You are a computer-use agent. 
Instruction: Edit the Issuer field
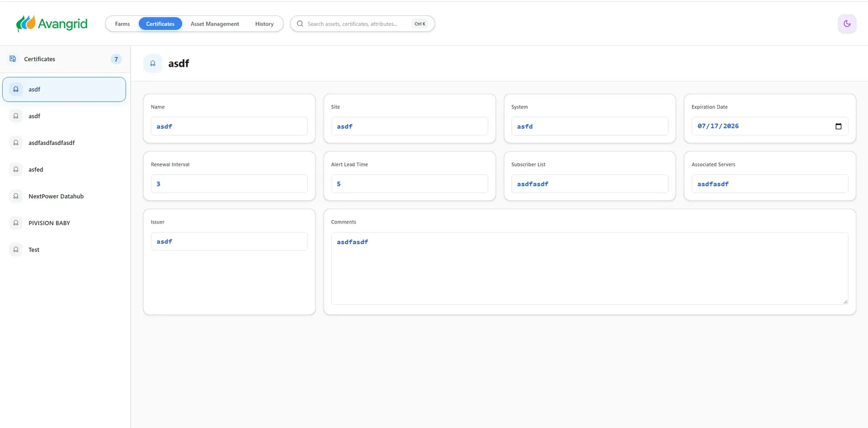pos(229,241)
